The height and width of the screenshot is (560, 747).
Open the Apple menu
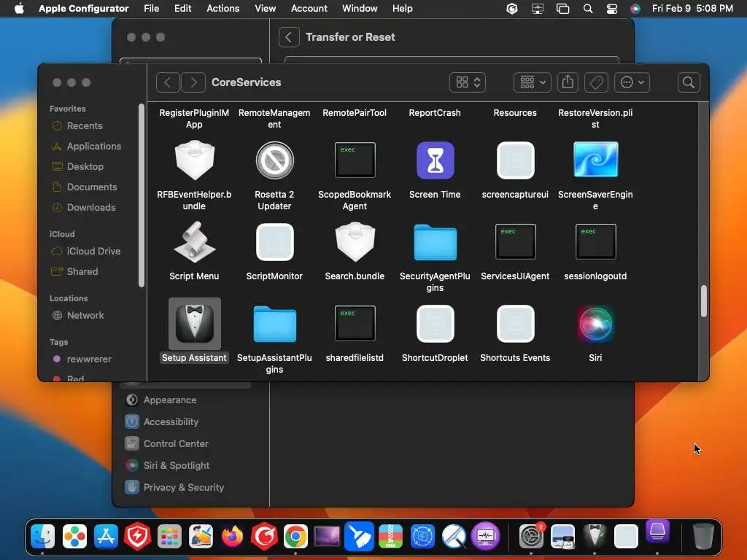click(x=19, y=9)
